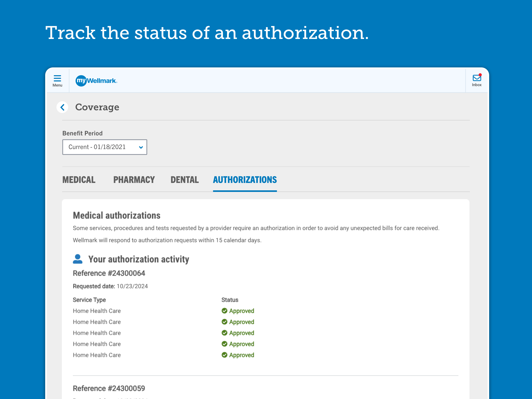
Task: Click the Service Type column header
Action: (x=89, y=300)
